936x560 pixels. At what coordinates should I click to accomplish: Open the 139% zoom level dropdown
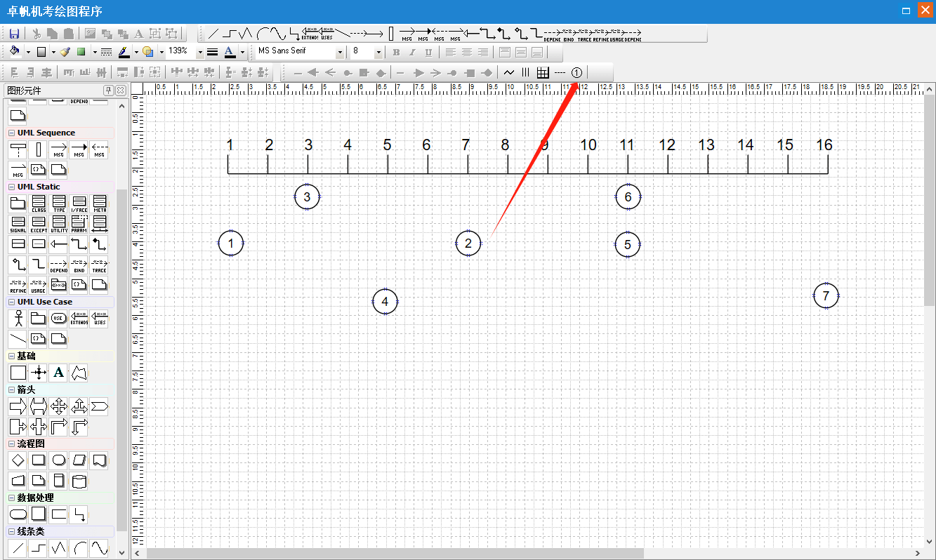point(199,52)
